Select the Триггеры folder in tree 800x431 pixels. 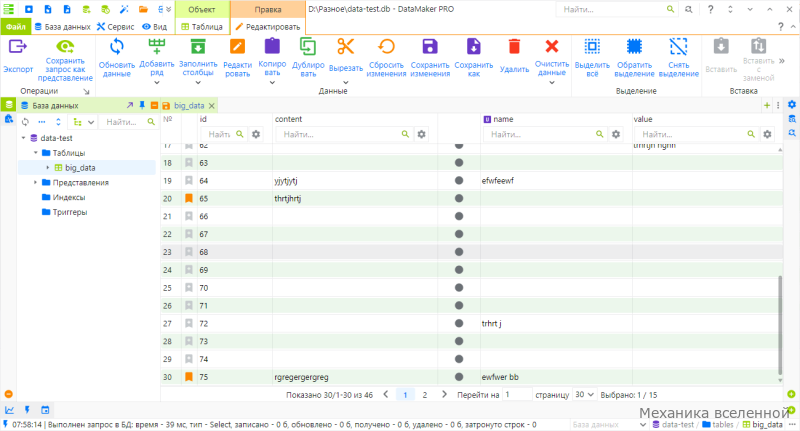click(64, 212)
